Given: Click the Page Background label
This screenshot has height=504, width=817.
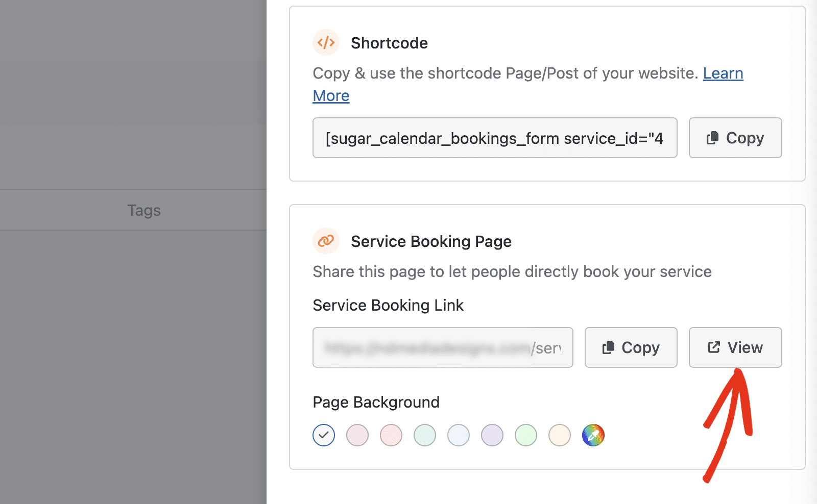Looking at the screenshot, I should [x=376, y=402].
